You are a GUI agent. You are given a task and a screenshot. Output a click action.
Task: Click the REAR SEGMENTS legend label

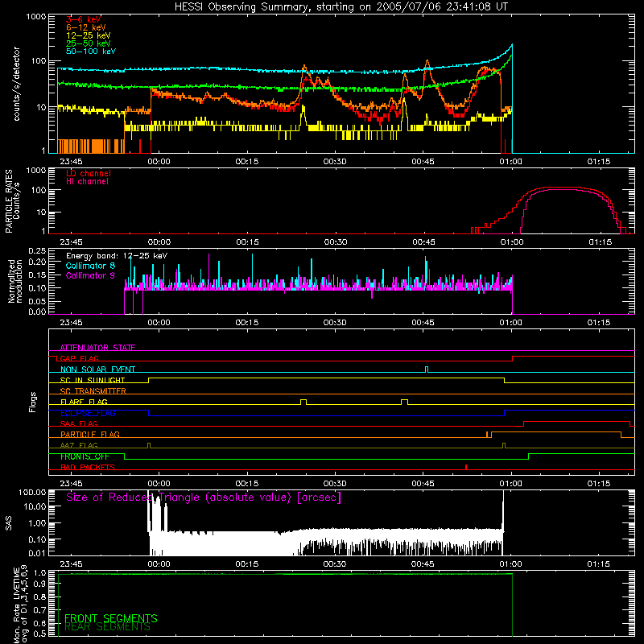(x=108, y=627)
